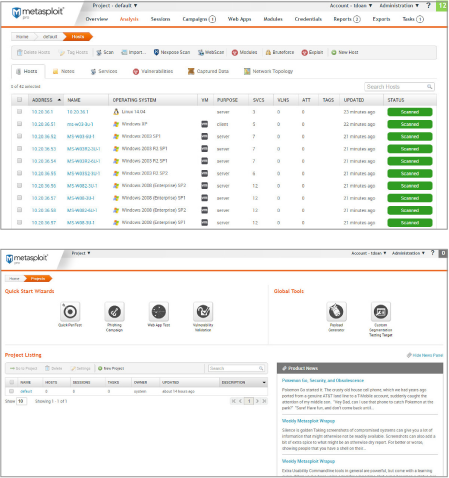Click the Metasploit logo in projects window
The height and width of the screenshot is (478, 449).
tap(27, 258)
